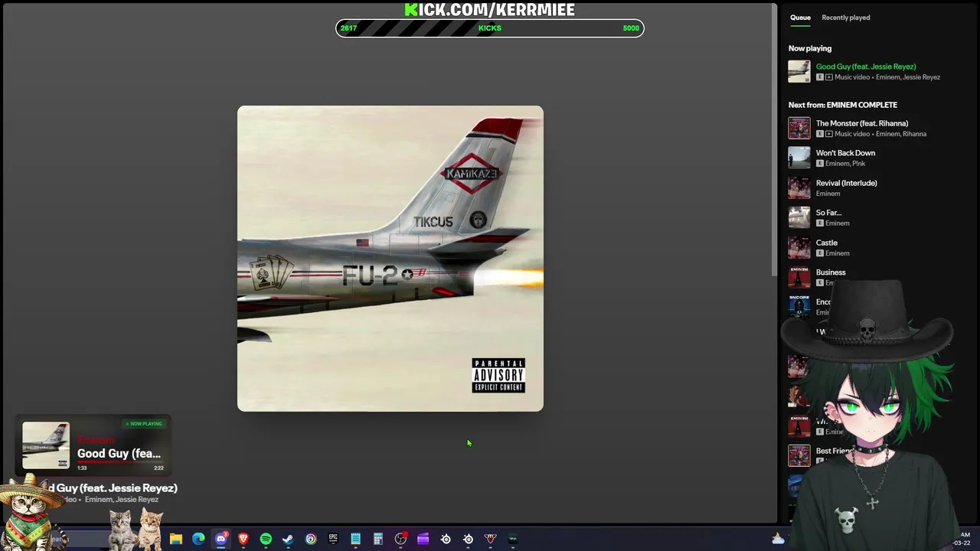The width and height of the screenshot is (980, 551).
Task: Click the So Far... cover thumbnail
Action: pyautogui.click(x=799, y=217)
